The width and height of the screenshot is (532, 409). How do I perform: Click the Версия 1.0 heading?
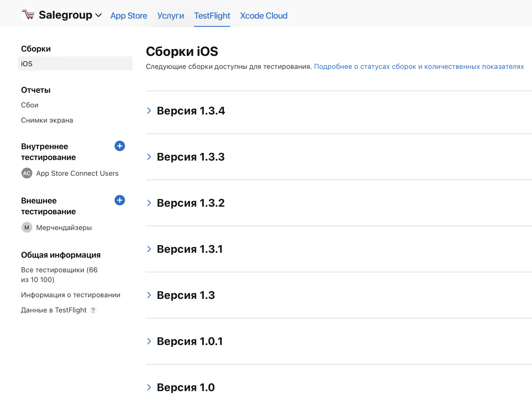click(186, 387)
